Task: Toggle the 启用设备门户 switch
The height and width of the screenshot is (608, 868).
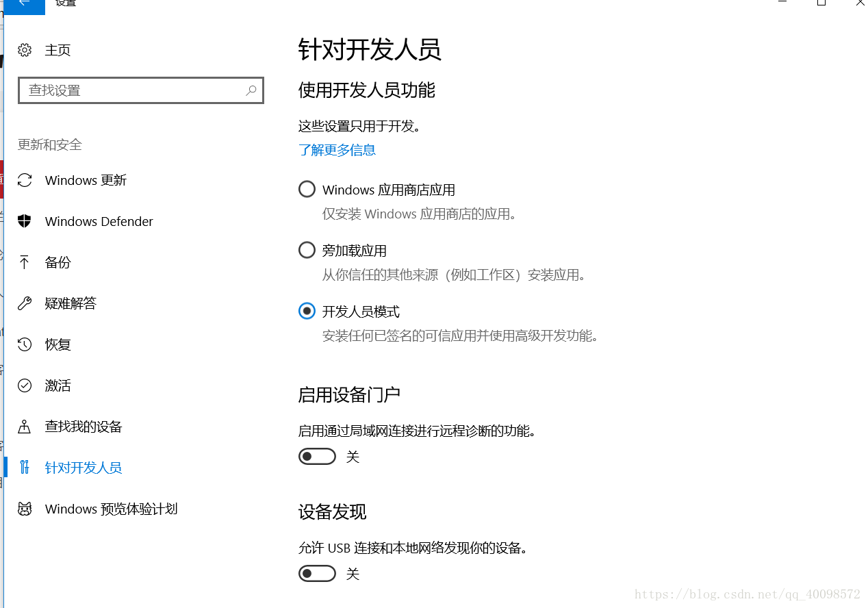Action: (318, 456)
